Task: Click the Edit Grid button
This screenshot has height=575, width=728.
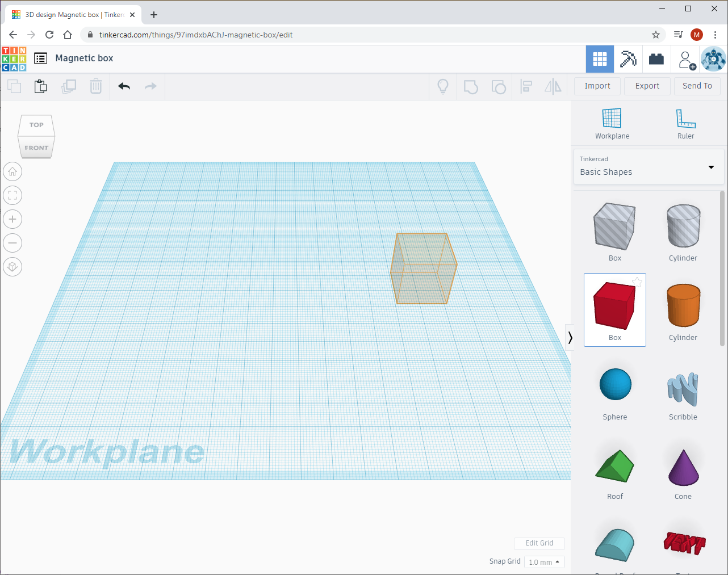Action: pyautogui.click(x=539, y=543)
